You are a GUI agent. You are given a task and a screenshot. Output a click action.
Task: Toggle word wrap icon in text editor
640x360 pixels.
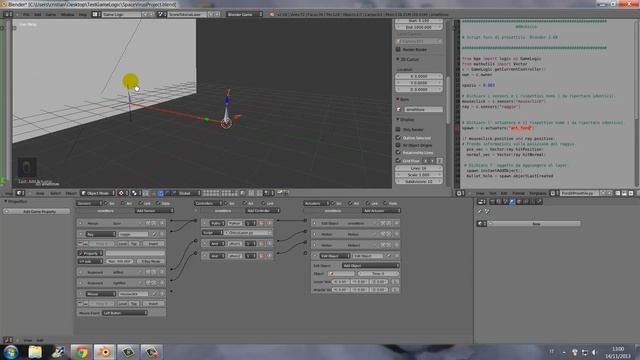pyautogui.click(x=624, y=193)
